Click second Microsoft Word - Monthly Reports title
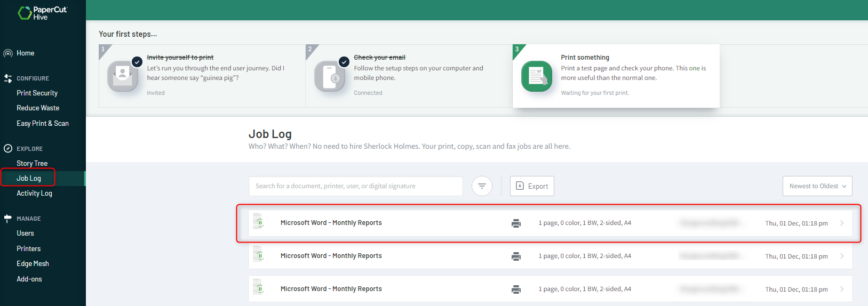 pyautogui.click(x=331, y=256)
